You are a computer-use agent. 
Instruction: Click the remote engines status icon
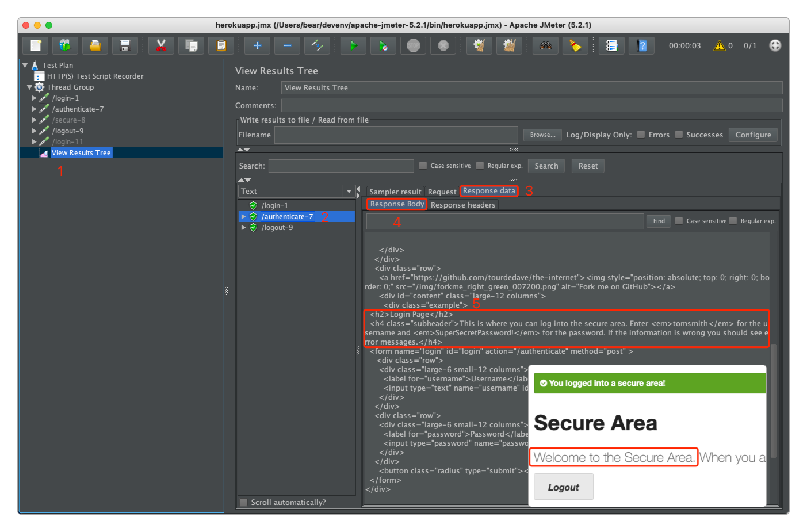775,45
